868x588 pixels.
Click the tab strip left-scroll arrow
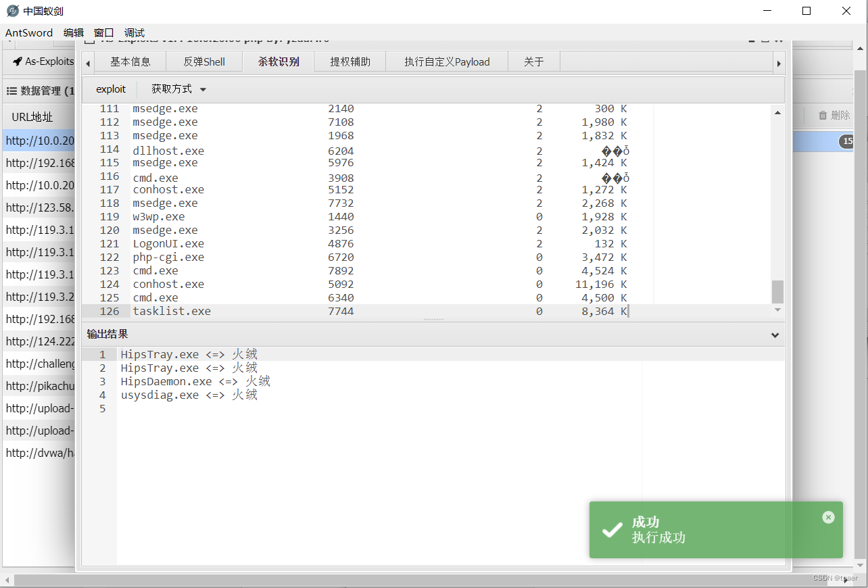pyautogui.click(x=88, y=63)
